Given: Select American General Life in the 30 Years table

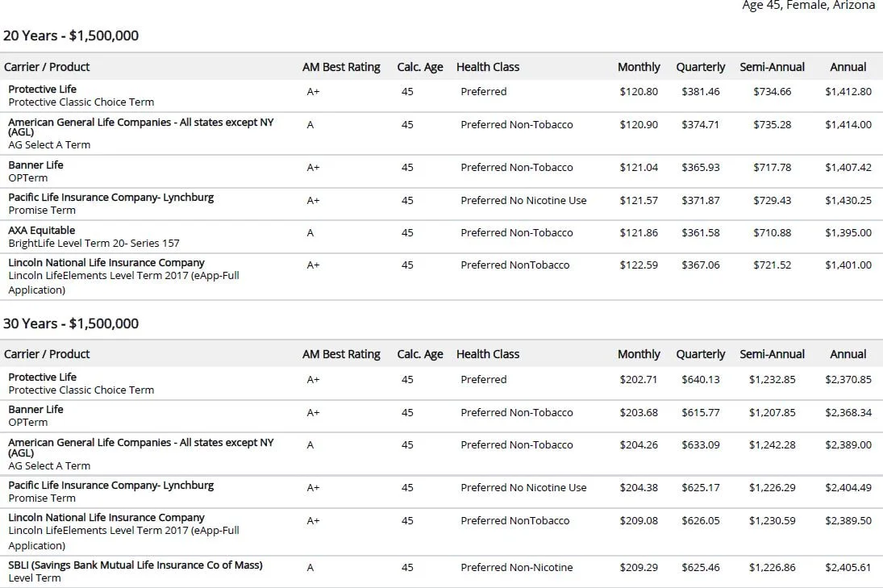Looking at the screenshot, I should coord(141,447).
